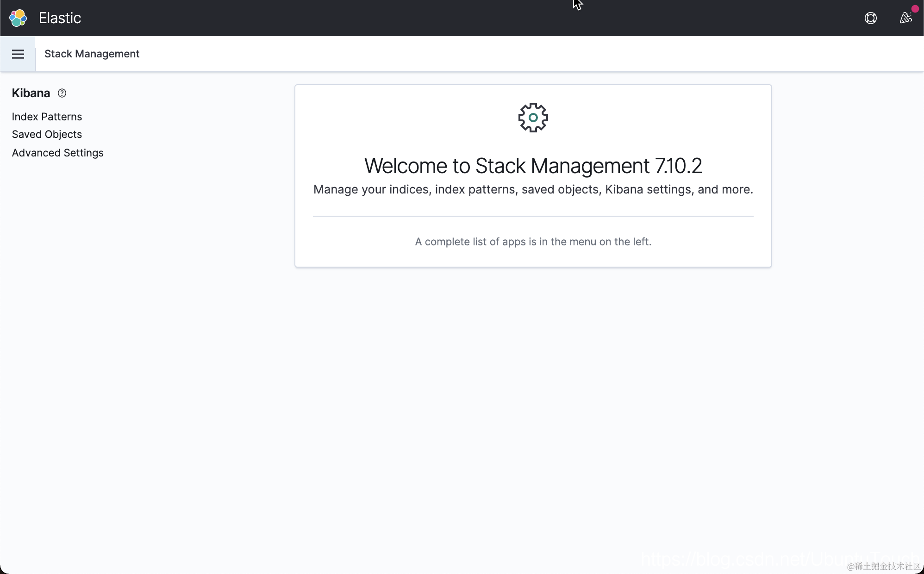Click the 'Manage your indices' description text

click(533, 189)
